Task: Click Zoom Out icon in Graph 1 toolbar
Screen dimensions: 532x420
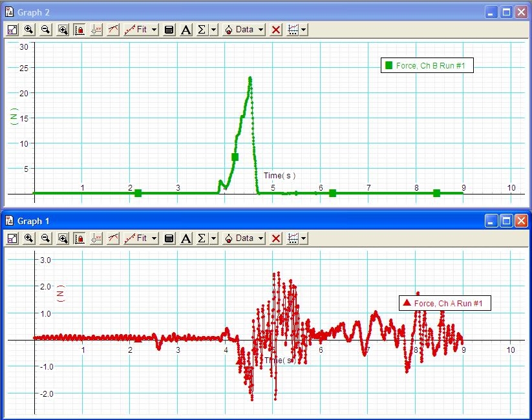Action: [x=45, y=238]
